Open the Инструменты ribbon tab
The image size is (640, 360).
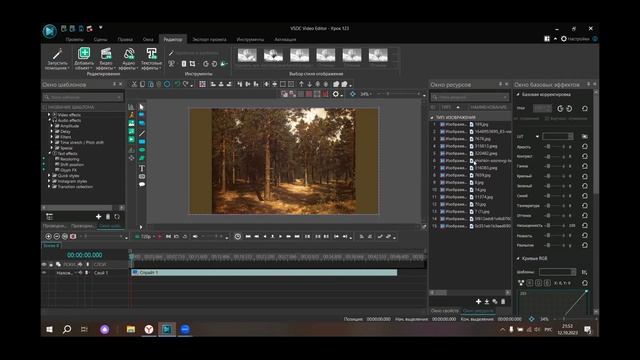pos(250,40)
